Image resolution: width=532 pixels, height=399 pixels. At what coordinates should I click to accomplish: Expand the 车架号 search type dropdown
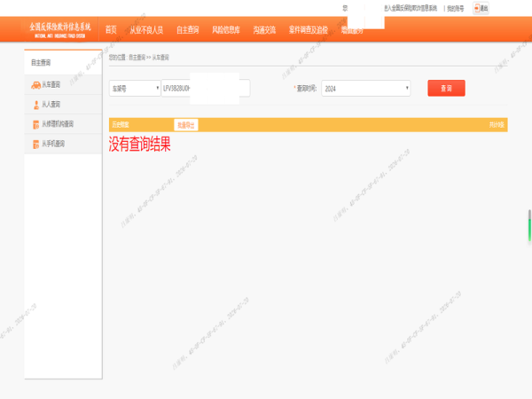click(135, 88)
